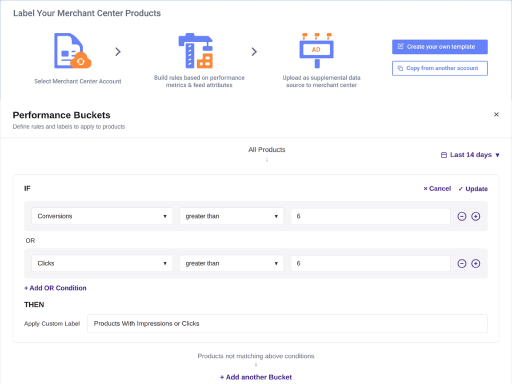Click the All Products label
The width and height of the screenshot is (512, 384).
coord(267,150)
